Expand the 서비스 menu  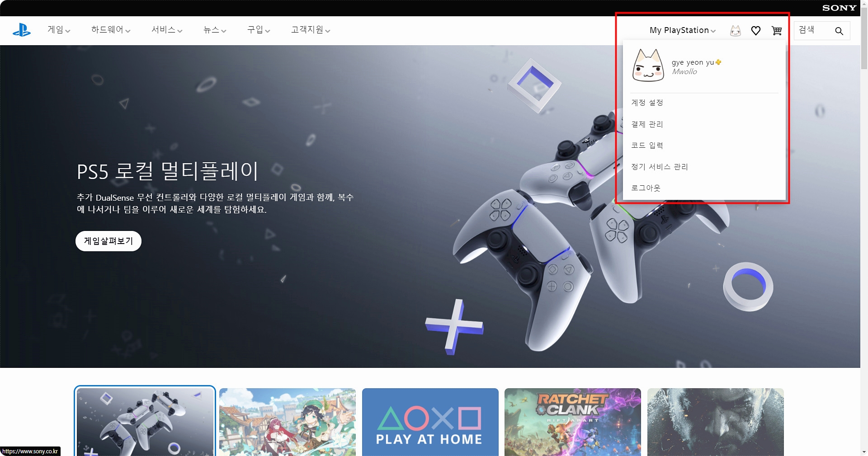coord(167,30)
